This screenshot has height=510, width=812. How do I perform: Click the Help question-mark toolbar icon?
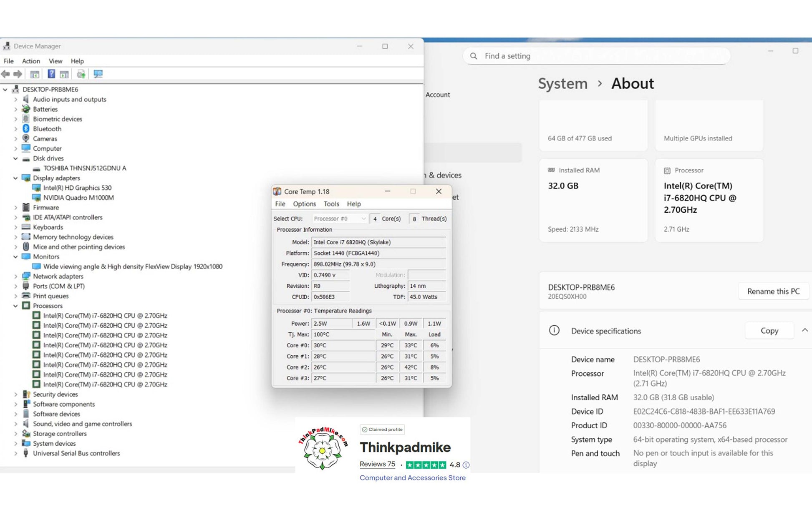coord(51,74)
